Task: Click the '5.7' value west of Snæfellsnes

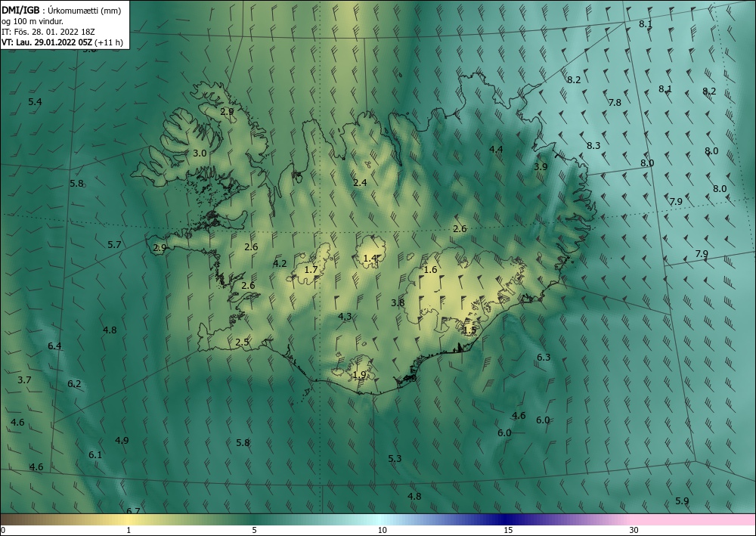Action: [x=114, y=244]
